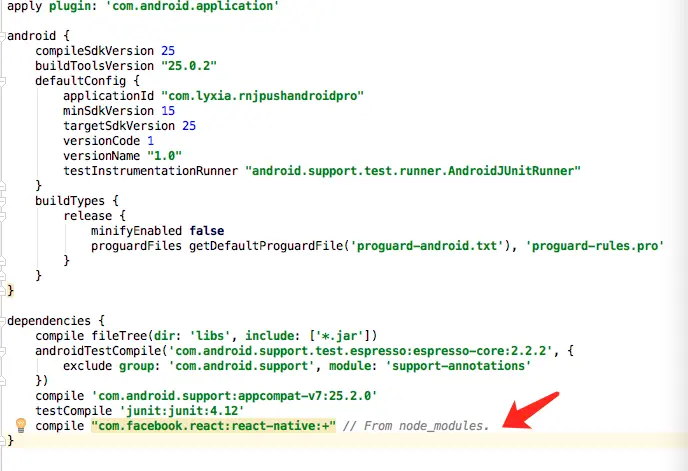Click the AndroidJUnitRunner string value
Image resolution: width=688 pixels, height=471 pixels.
413,171
